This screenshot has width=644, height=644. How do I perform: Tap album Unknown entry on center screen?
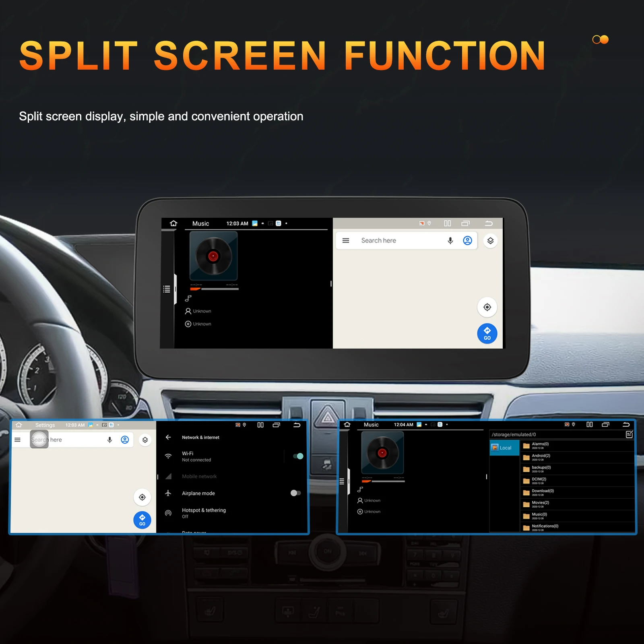click(x=198, y=324)
